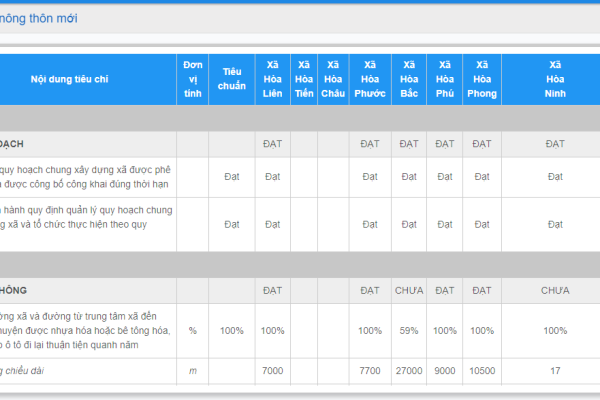Image resolution: width=600 pixels, height=400 pixels.
Task: Select ĐẠT under Hòa Phong in 'HÔNG' row
Action: click(x=482, y=291)
